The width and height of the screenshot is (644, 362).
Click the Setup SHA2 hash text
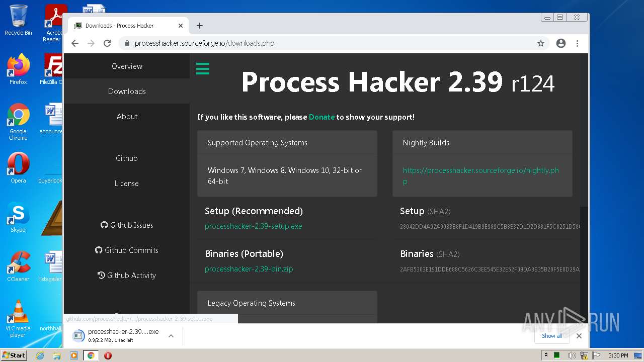point(490,227)
